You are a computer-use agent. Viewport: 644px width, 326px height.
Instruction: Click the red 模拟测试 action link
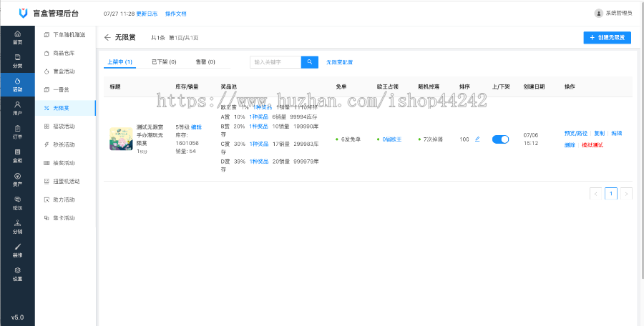click(x=592, y=145)
